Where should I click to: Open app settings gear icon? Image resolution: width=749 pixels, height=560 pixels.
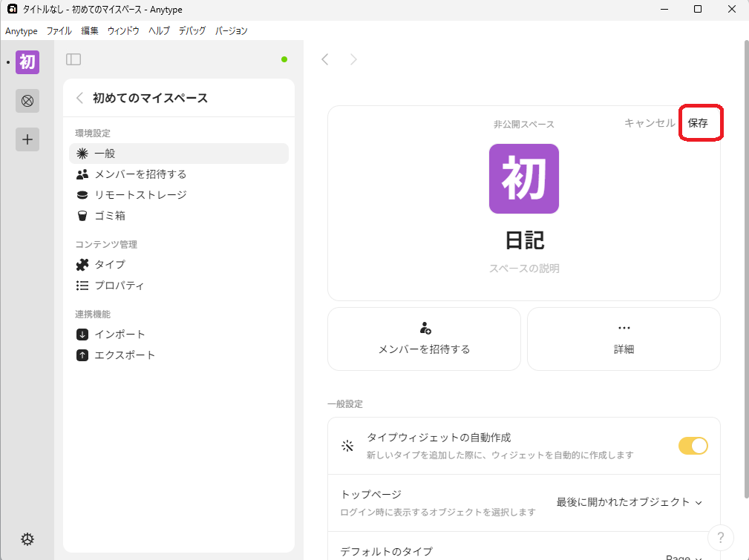pos(27,539)
